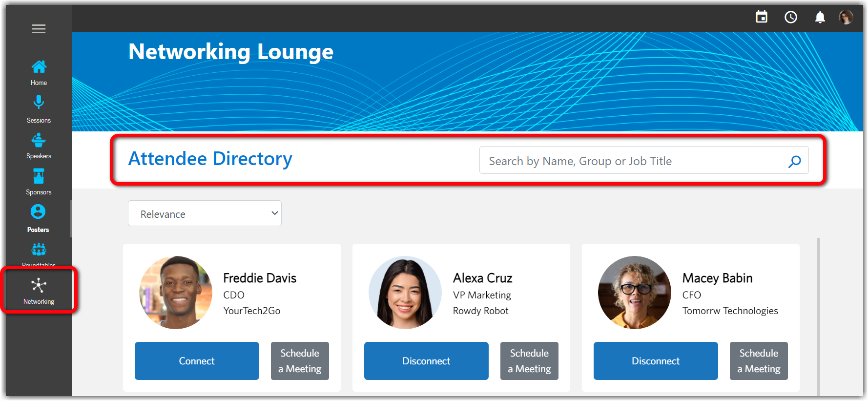Go to Home in sidebar
The height and width of the screenshot is (401, 868).
(39, 72)
